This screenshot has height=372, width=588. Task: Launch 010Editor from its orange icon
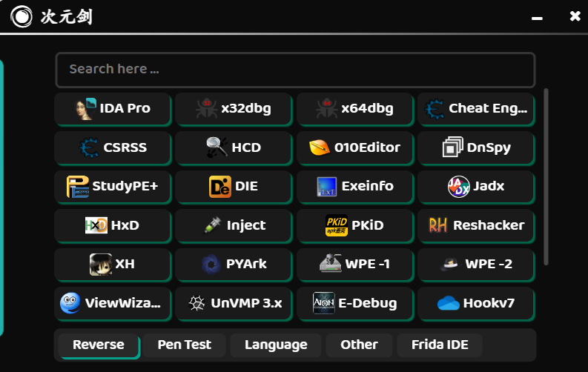[319, 147]
